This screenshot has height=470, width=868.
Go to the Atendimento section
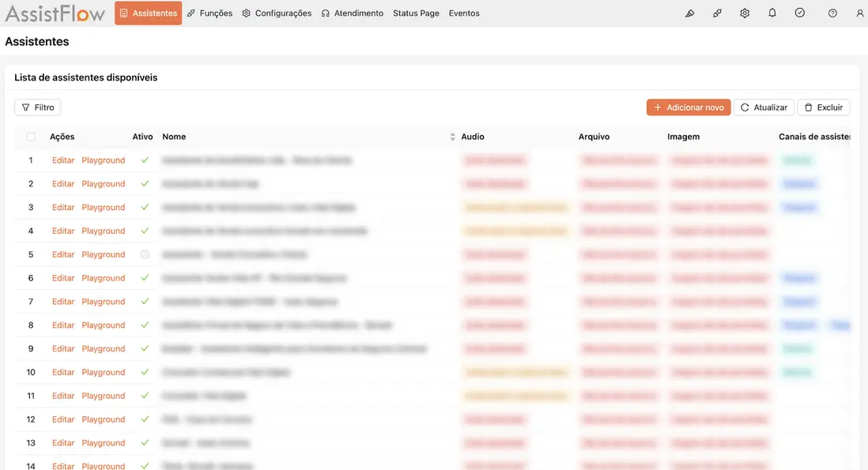tap(353, 13)
